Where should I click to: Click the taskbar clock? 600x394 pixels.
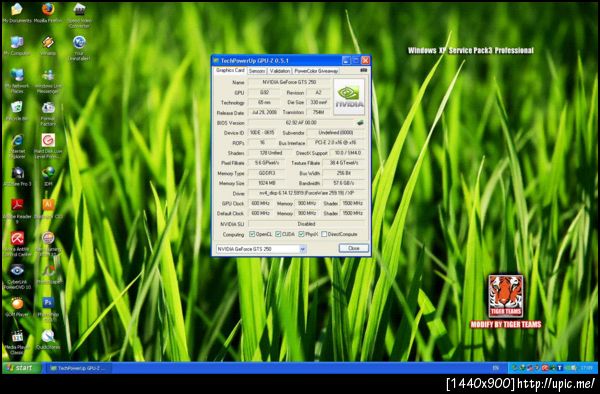pyautogui.click(x=587, y=368)
